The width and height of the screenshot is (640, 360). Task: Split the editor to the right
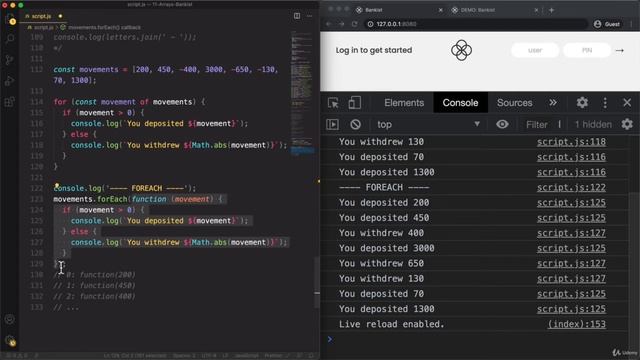click(x=297, y=16)
